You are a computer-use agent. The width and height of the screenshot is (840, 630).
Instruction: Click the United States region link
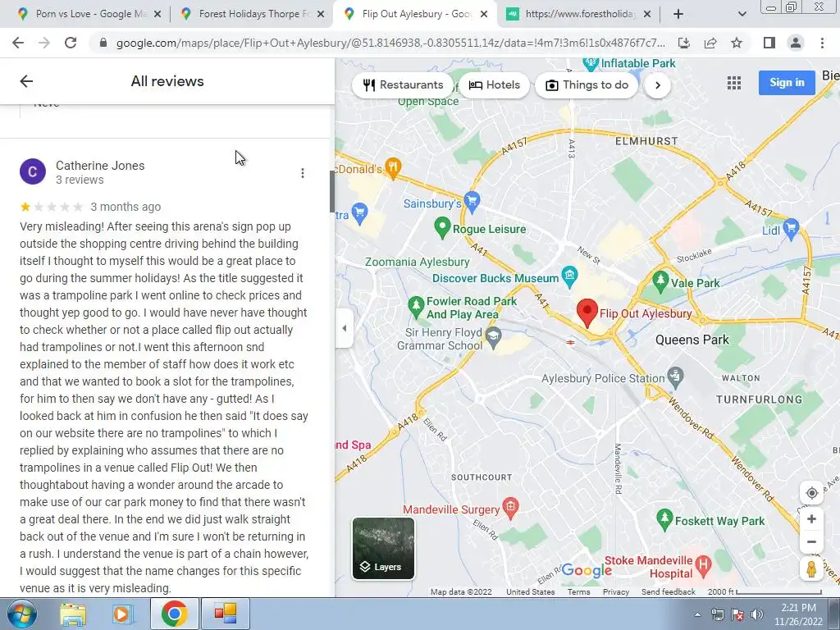[531, 592]
